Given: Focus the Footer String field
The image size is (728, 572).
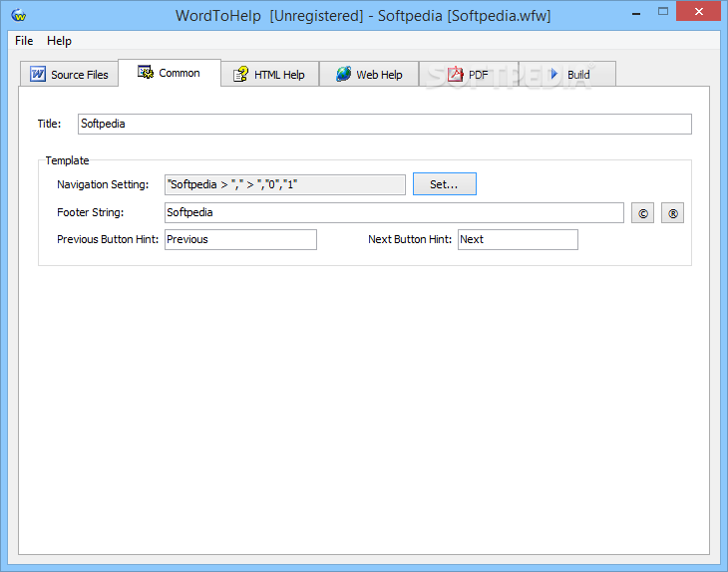Looking at the screenshot, I should coord(394,212).
